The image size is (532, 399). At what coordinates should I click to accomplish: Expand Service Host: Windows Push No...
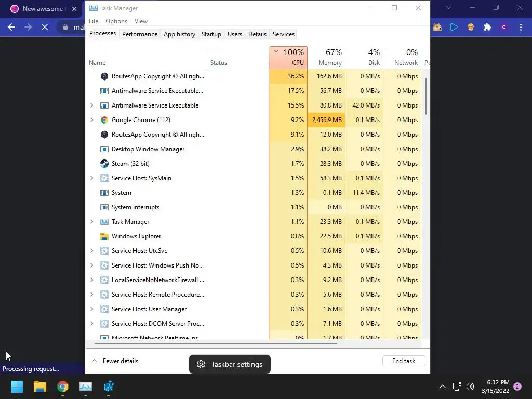pyautogui.click(x=91, y=265)
